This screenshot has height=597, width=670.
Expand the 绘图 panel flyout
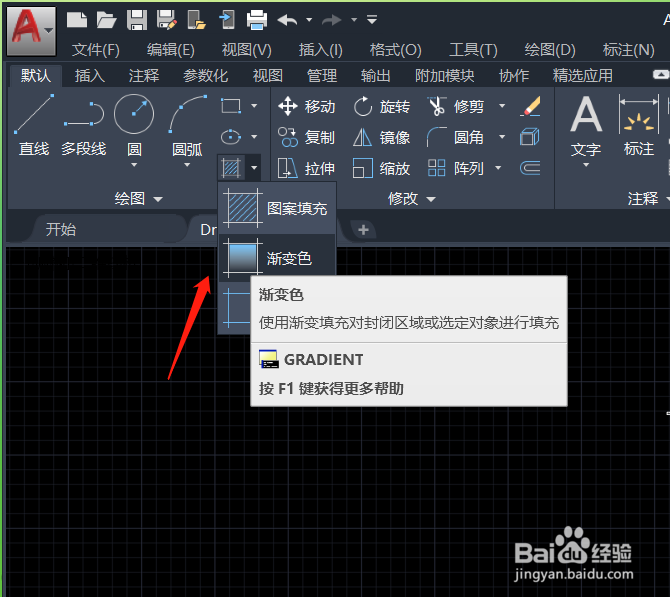tap(138, 199)
